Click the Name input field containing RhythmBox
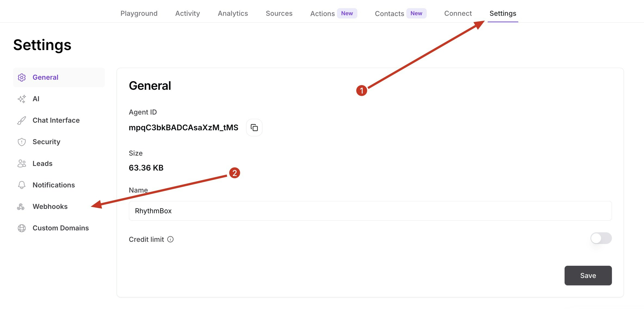The width and height of the screenshot is (644, 309). click(x=370, y=211)
